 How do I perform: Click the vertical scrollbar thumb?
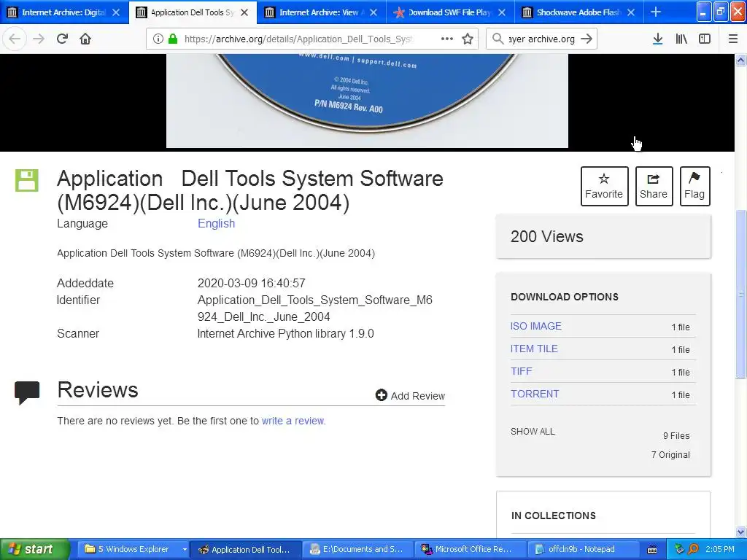(740, 295)
